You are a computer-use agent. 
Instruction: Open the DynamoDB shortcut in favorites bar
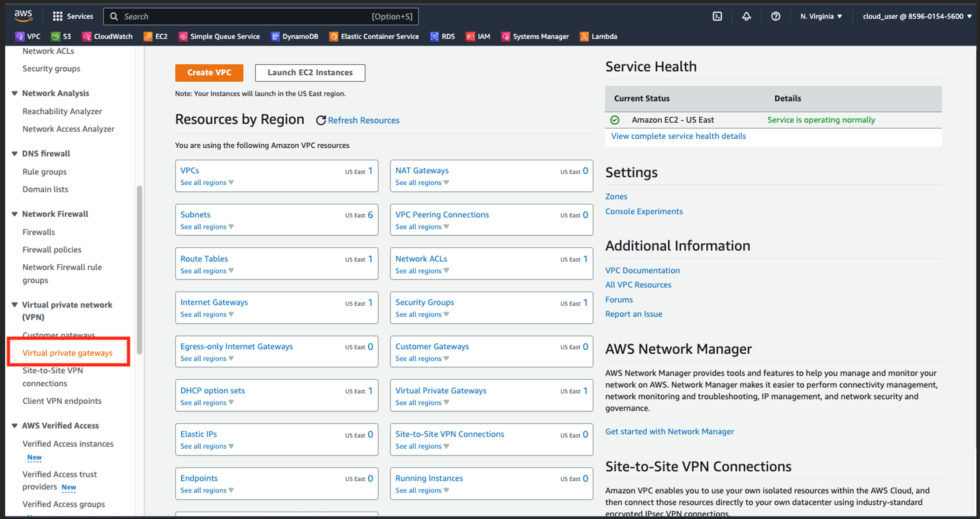click(295, 36)
